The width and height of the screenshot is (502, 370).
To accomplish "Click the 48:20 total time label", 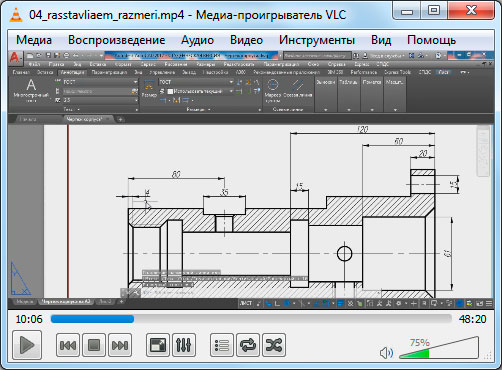I will pos(472,319).
